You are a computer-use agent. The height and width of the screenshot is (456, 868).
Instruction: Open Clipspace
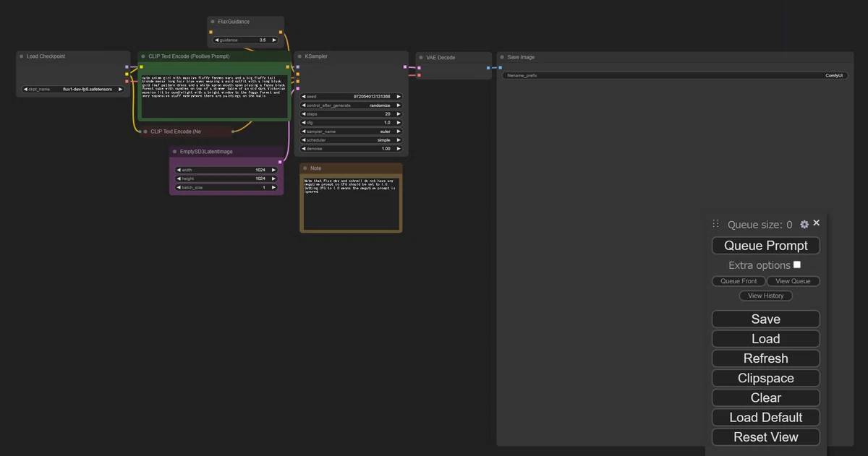click(766, 378)
